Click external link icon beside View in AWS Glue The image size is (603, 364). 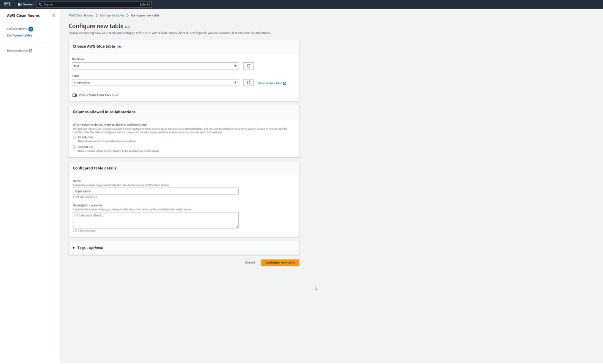click(x=285, y=83)
